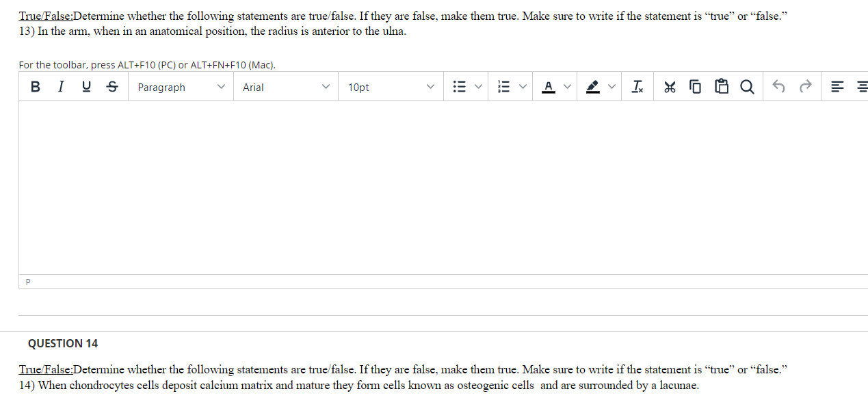
Task: Select the P element path indicator
Action: point(28,282)
